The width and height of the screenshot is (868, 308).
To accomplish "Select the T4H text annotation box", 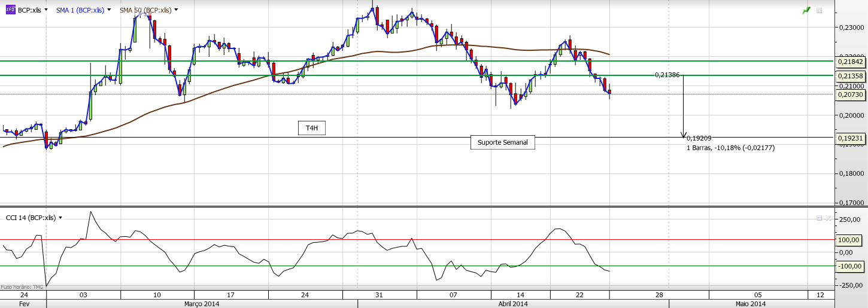I will (x=312, y=128).
